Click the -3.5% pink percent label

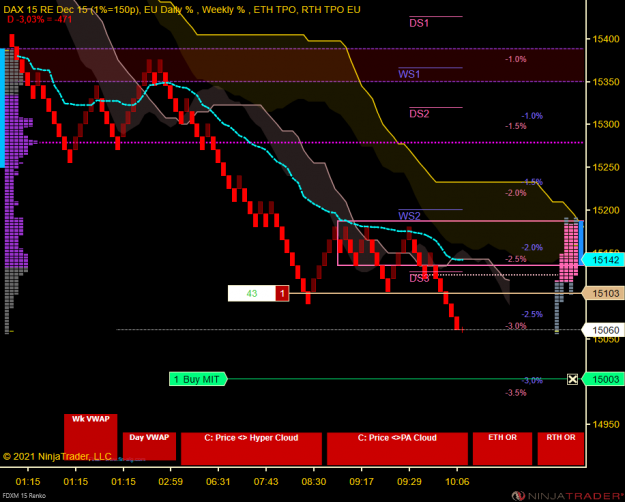(516, 393)
